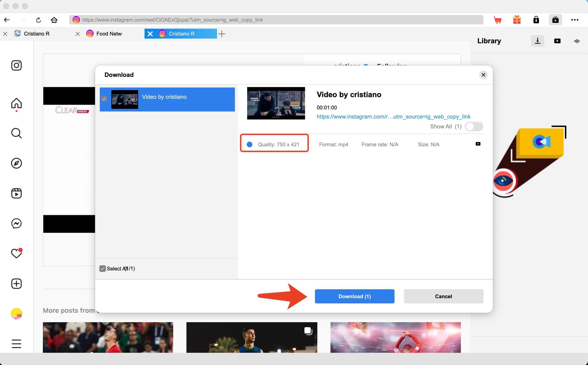This screenshot has height=365, width=588.
Task: Click the padlock icon in toolbar
Action: (536, 20)
